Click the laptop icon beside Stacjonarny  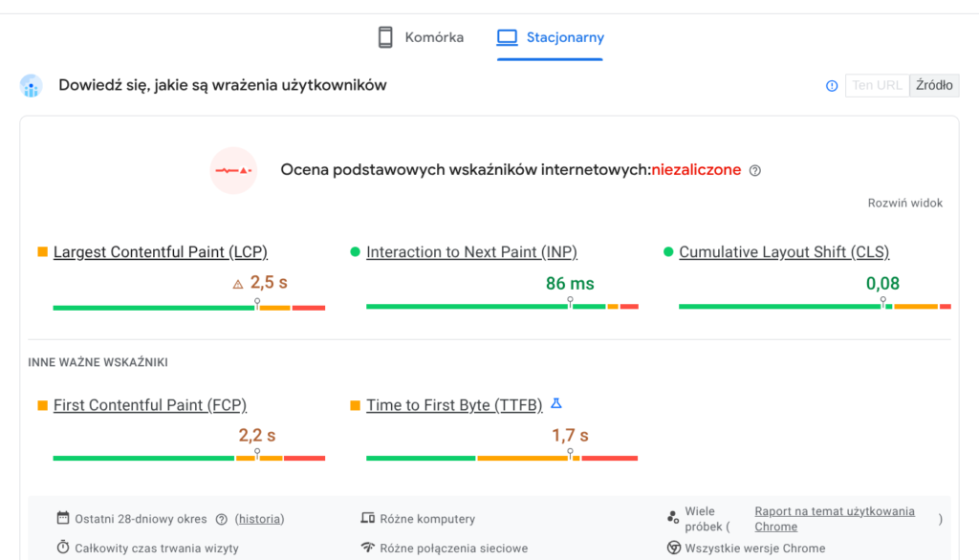(507, 37)
